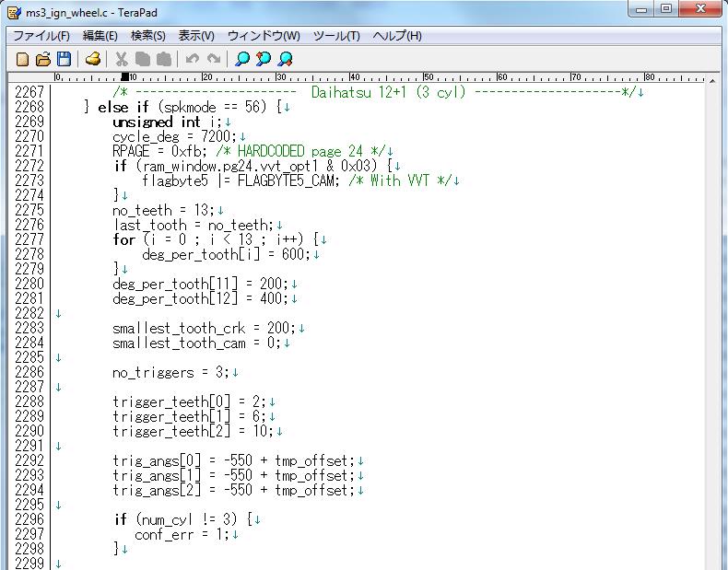
Task: Close the TeraPad window
Action: coord(701,9)
